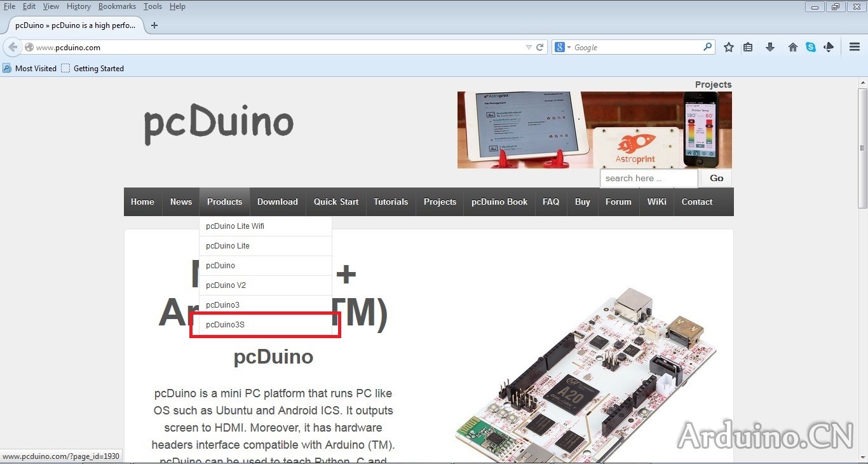
Task: Select the plain pcDuino dropdown entry
Action: (x=266, y=266)
